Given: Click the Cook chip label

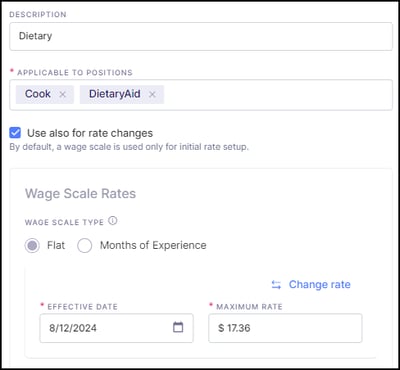Looking at the screenshot, I should click(38, 94).
